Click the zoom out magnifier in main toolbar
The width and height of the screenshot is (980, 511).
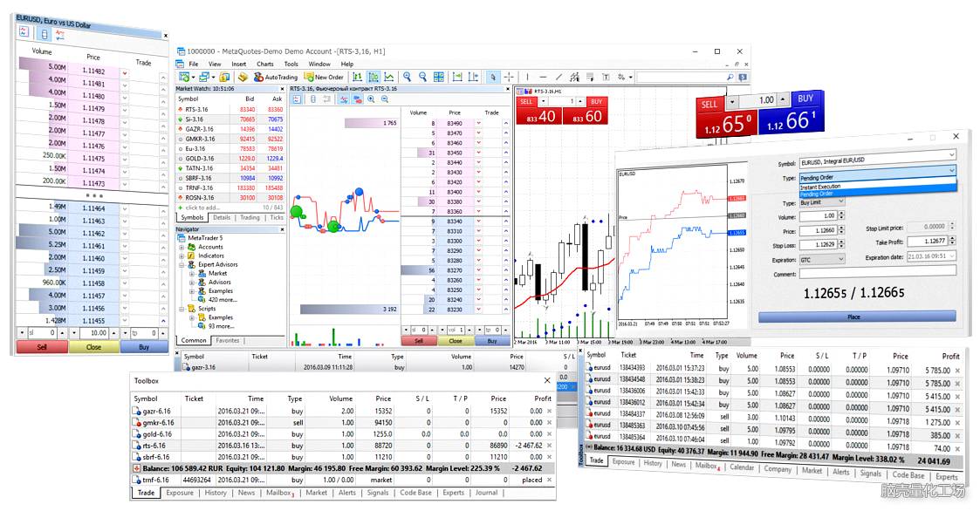pos(422,77)
